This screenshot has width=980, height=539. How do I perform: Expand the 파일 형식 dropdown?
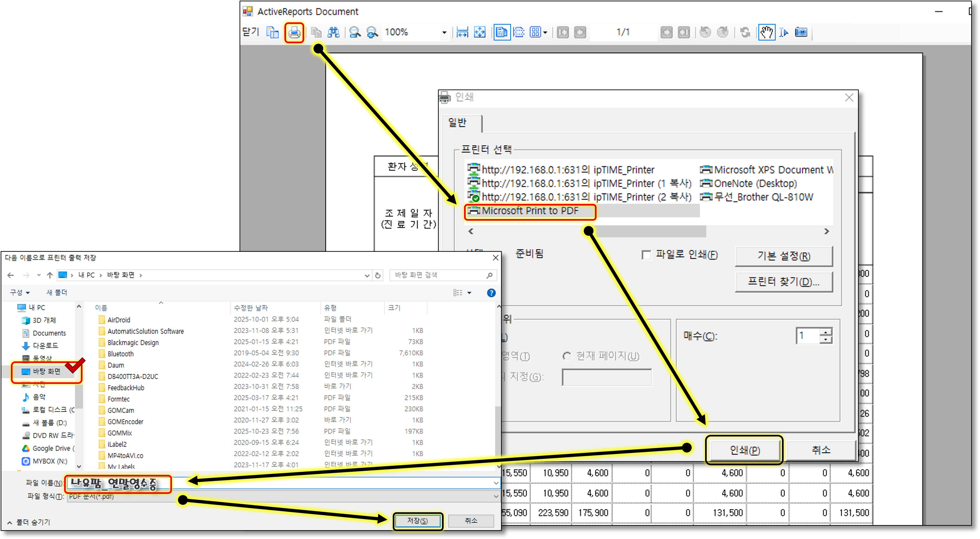[x=496, y=496]
